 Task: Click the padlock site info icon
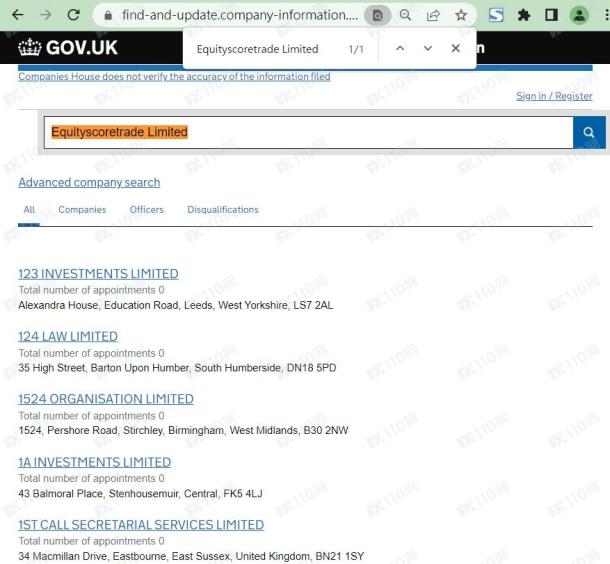click(x=109, y=16)
